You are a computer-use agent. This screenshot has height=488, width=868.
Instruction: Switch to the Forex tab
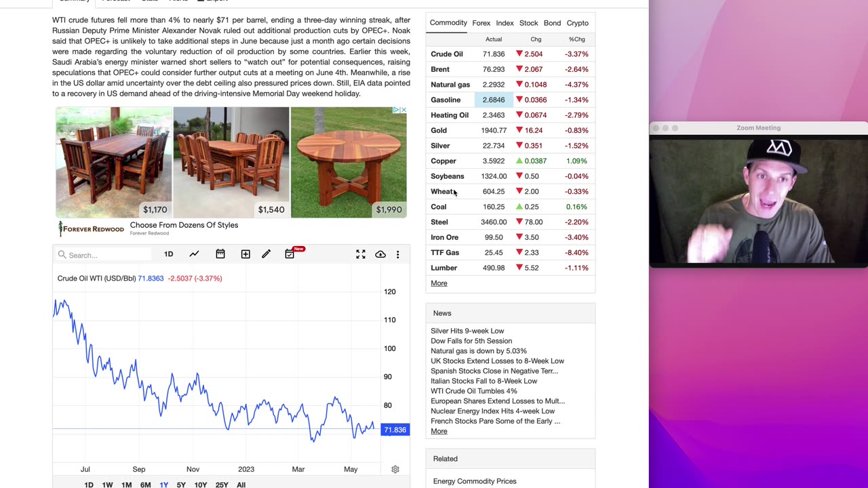click(x=481, y=23)
